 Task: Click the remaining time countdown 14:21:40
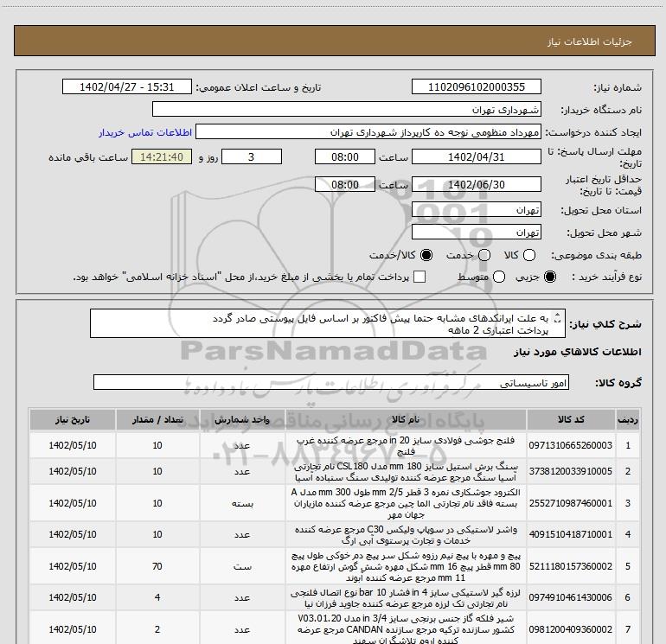pyautogui.click(x=162, y=156)
